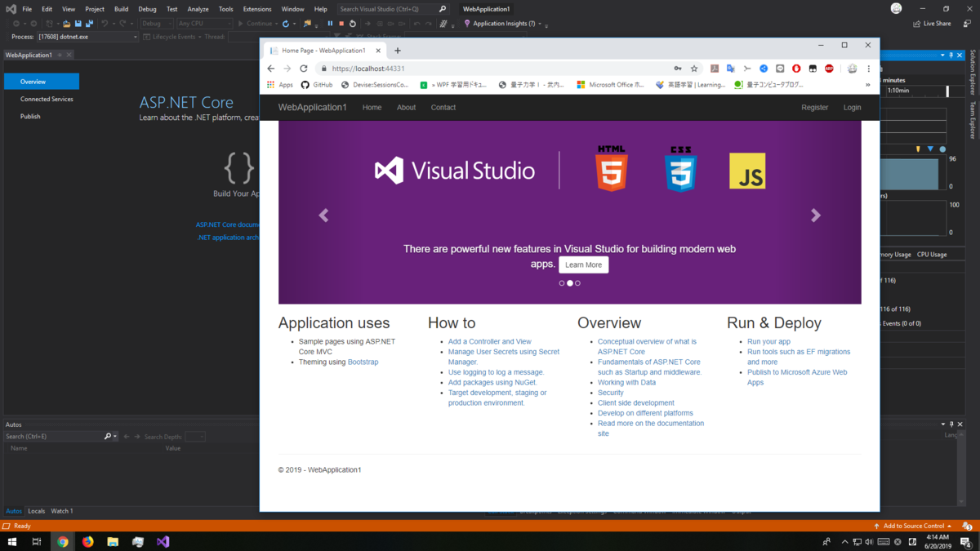The image size is (980, 551).
Task: Select the third carousel indicator dot
Action: tap(577, 283)
